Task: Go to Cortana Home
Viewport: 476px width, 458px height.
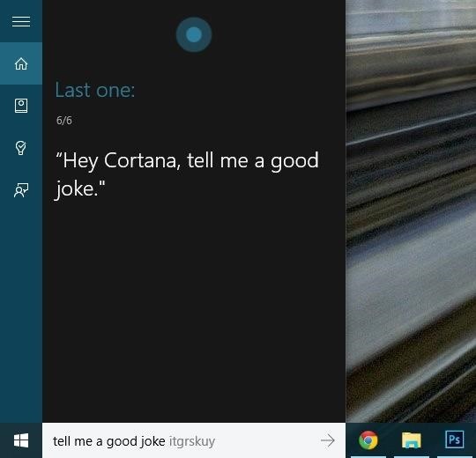Action: pyautogui.click(x=21, y=63)
